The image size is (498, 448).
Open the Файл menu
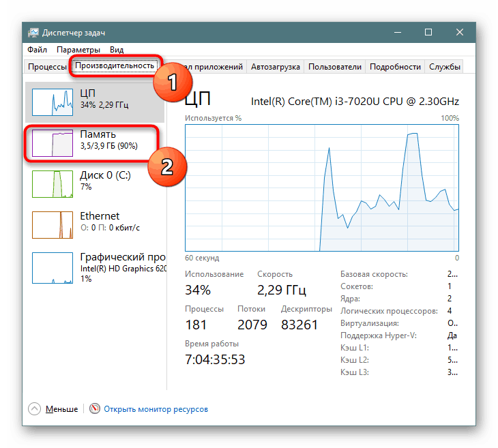point(37,50)
